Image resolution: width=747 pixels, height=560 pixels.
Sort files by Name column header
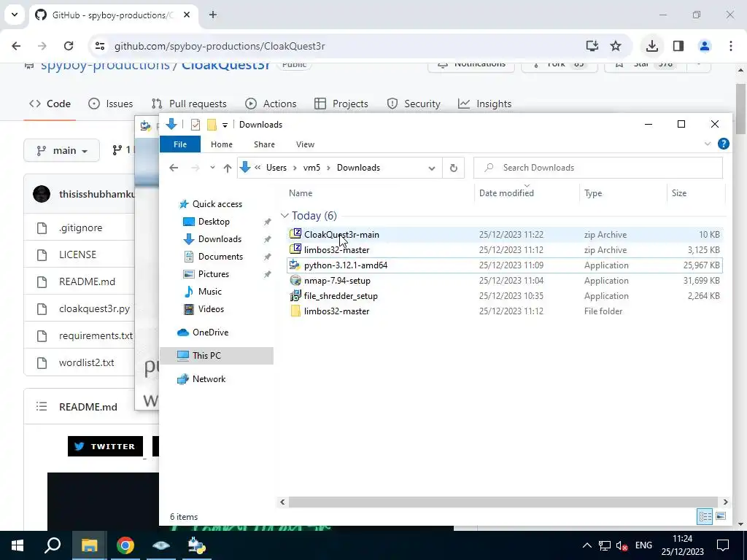click(301, 192)
